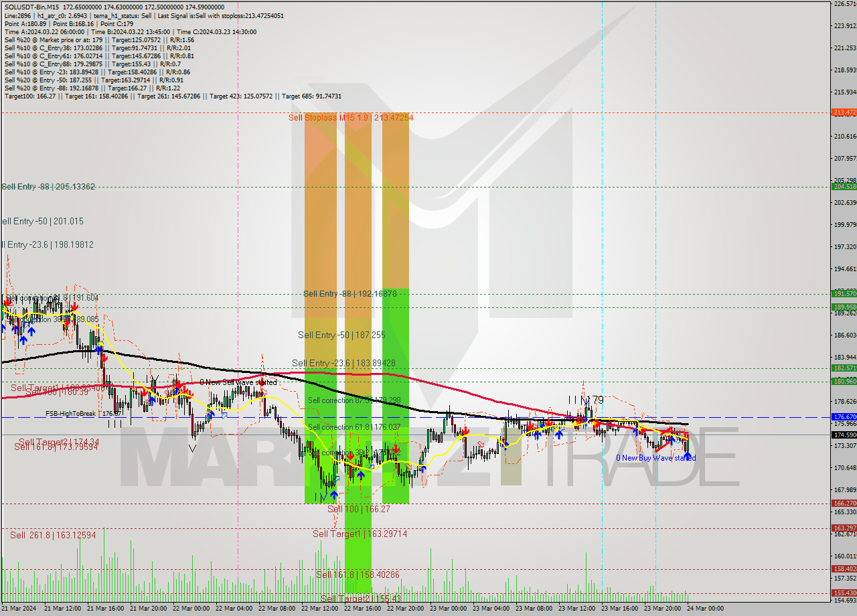Click the 'Line:2896 | h1_atr_c0' status line
The image size is (857, 616).
point(144,15)
